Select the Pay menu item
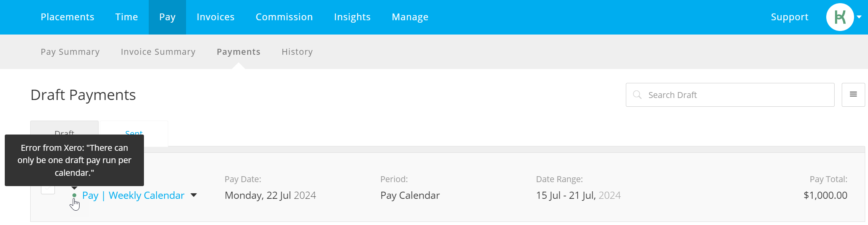The image size is (868, 225). click(167, 17)
